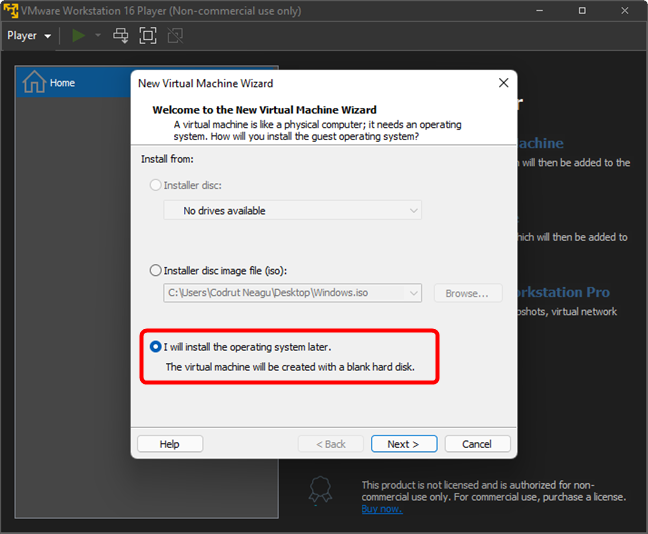Click the < Back button
This screenshot has width=648, height=534.
tap(331, 444)
